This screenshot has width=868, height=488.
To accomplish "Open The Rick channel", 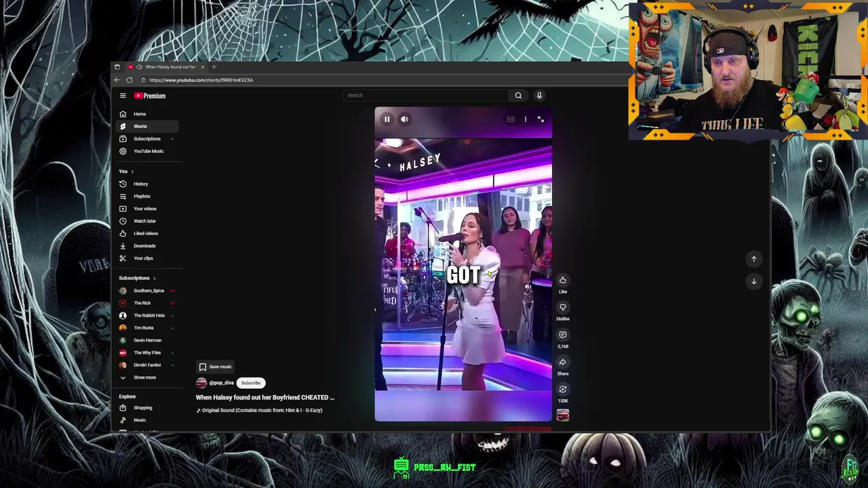I will point(148,303).
